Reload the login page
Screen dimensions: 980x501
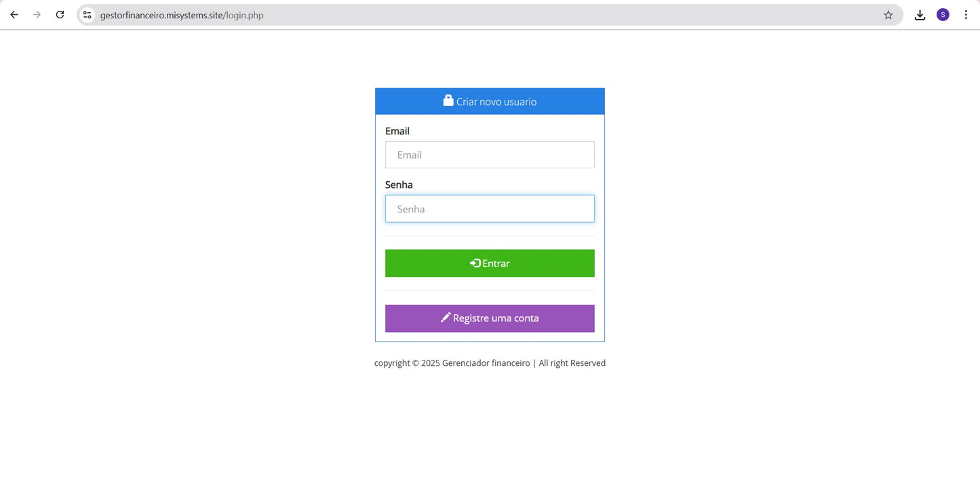pos(60,14)
